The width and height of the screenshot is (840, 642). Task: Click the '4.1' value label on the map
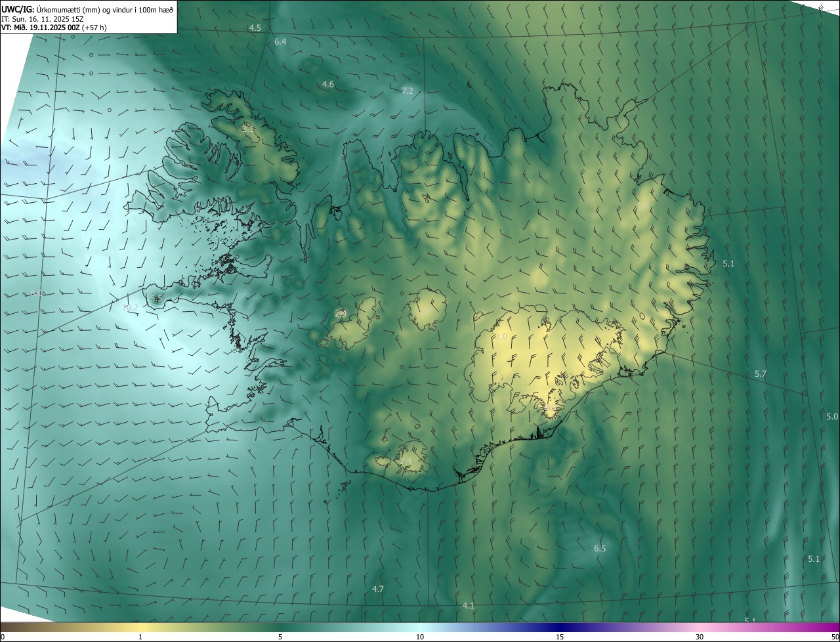click(x=468, y=605)
